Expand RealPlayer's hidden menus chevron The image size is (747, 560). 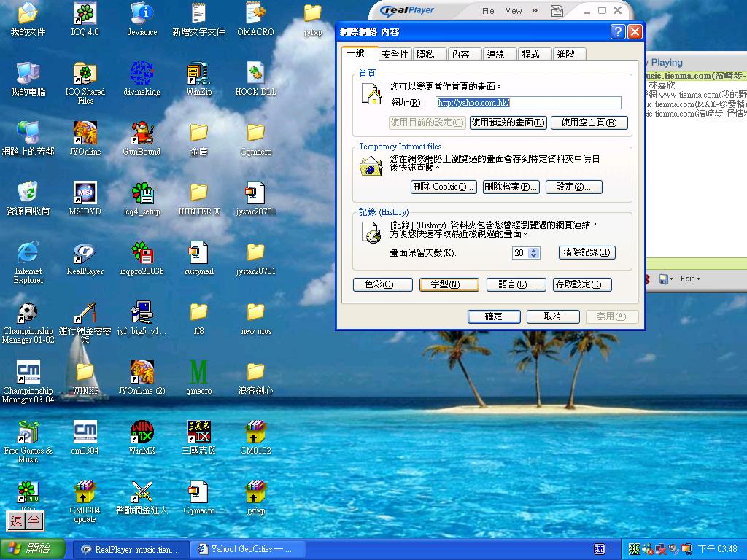[535, 10]
